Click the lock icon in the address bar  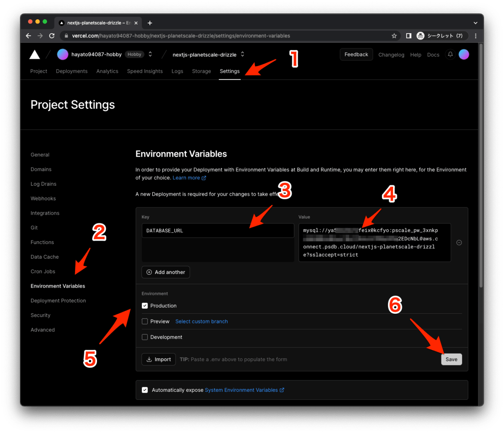point(66,36)
